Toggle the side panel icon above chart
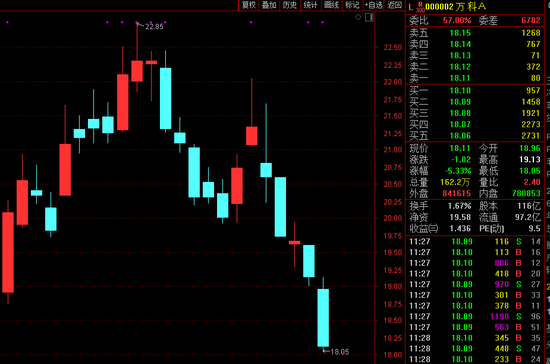550x364 pixels. [x=369, y=17]
